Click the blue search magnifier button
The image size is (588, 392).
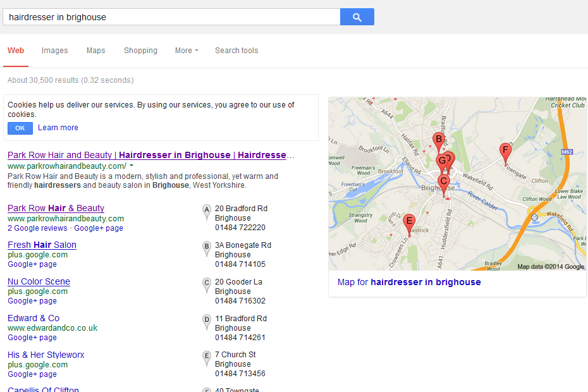(357, 17)
